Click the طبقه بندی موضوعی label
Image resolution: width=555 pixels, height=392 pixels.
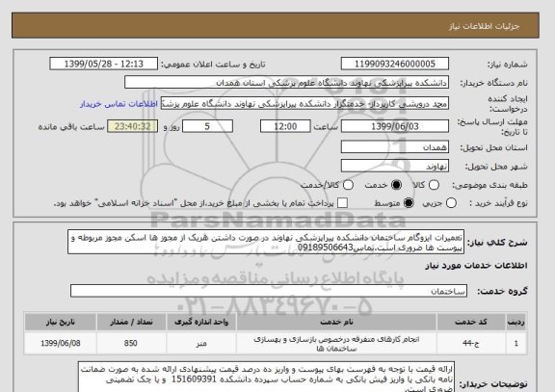tap(489, 185)
